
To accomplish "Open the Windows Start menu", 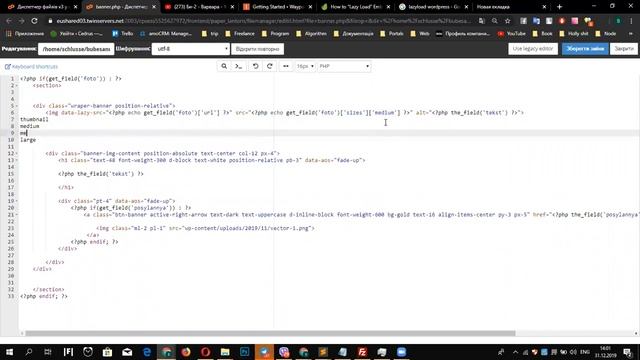I will coord(9,352).
